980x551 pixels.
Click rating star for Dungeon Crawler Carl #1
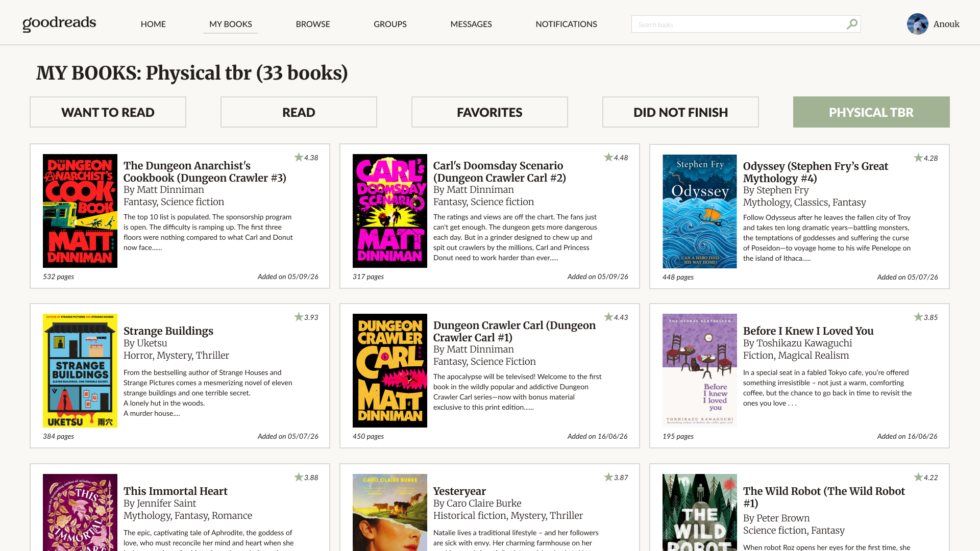[608, 317]
